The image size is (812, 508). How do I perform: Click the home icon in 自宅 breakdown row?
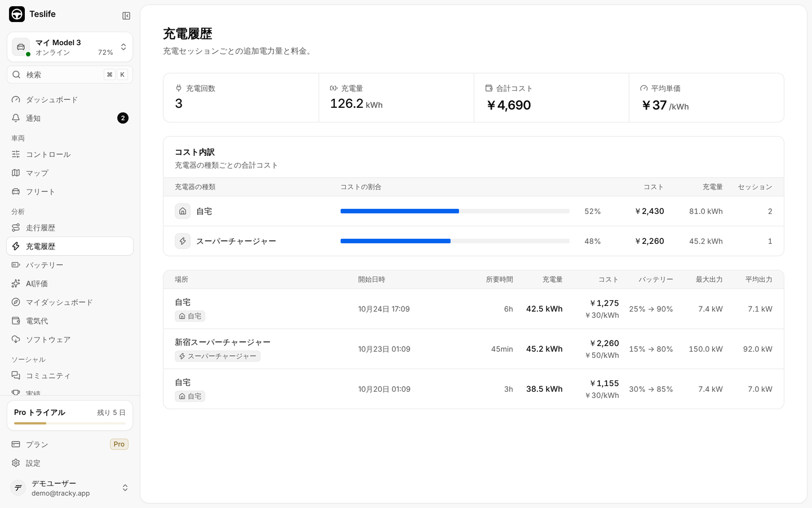pyautogui.click(x=183, y=211)
